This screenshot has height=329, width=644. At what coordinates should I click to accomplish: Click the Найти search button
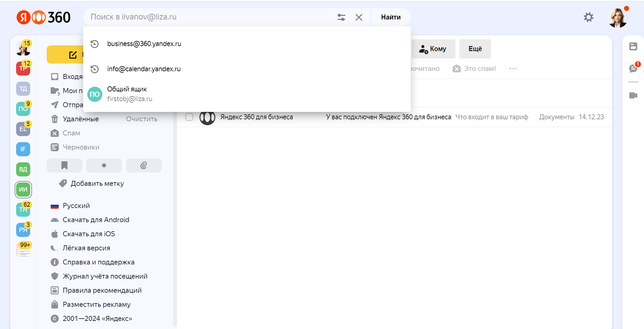[x=391, y=17]
